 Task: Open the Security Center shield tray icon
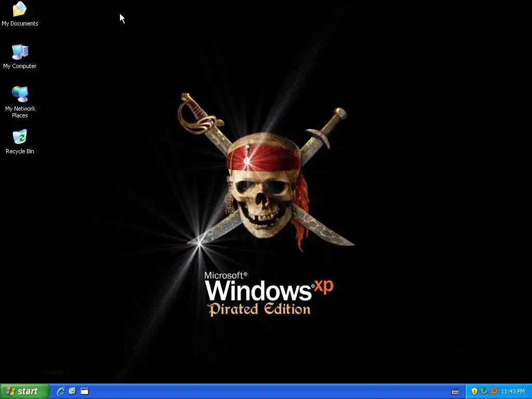(474, 391)
